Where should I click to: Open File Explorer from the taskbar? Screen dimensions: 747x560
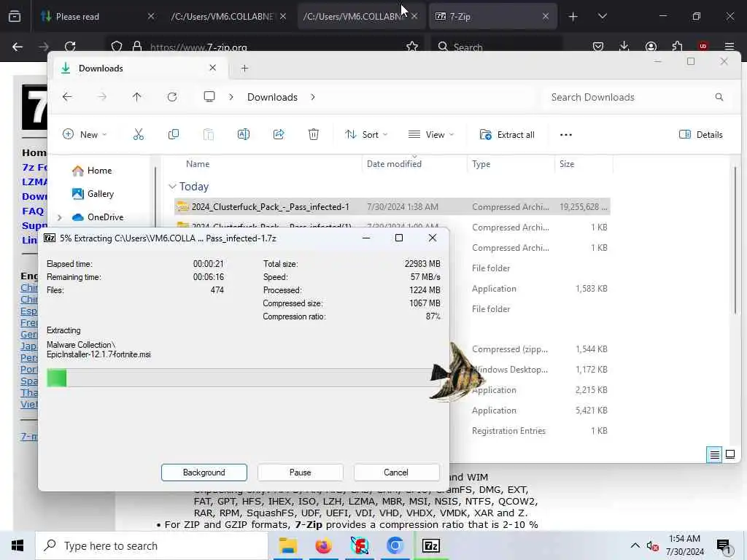tap(287, 545)
